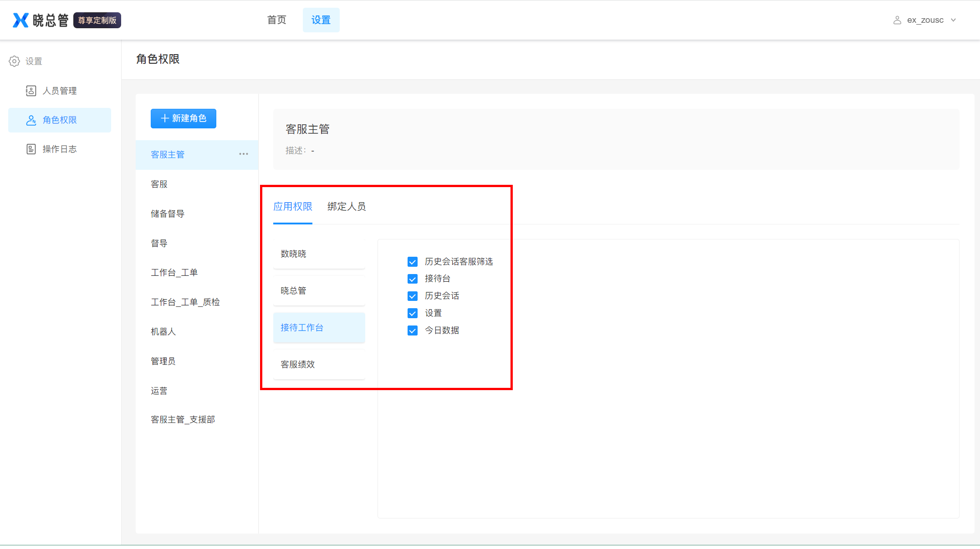Select the 工作台_工单_质检 role

(197, 302)
